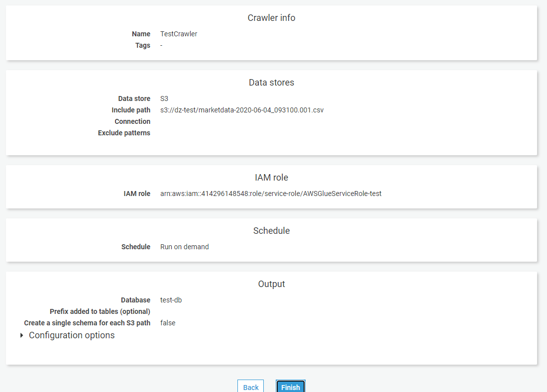The height and width of the screenshot is (392, 547).
Task: Select the crawler name TestCrawler
Action: point(178,34)
